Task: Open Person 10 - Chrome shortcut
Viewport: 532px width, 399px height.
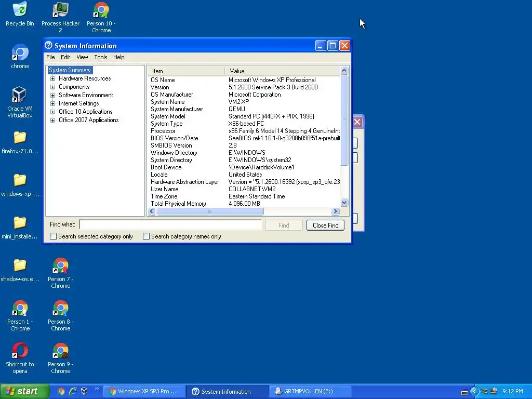Action: [x=101, y=17]
